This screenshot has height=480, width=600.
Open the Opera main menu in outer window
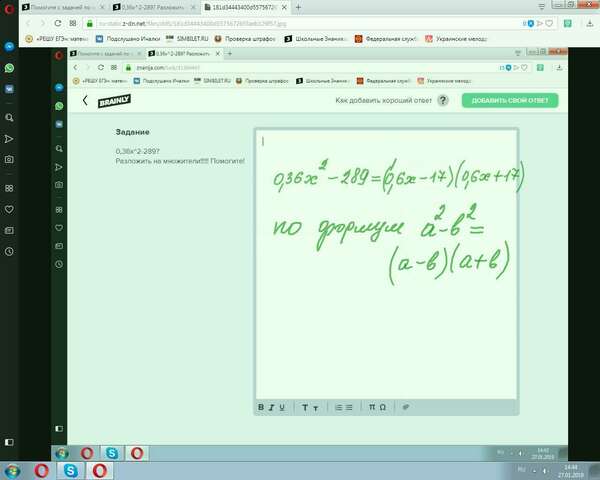click(x=8, y=8)
